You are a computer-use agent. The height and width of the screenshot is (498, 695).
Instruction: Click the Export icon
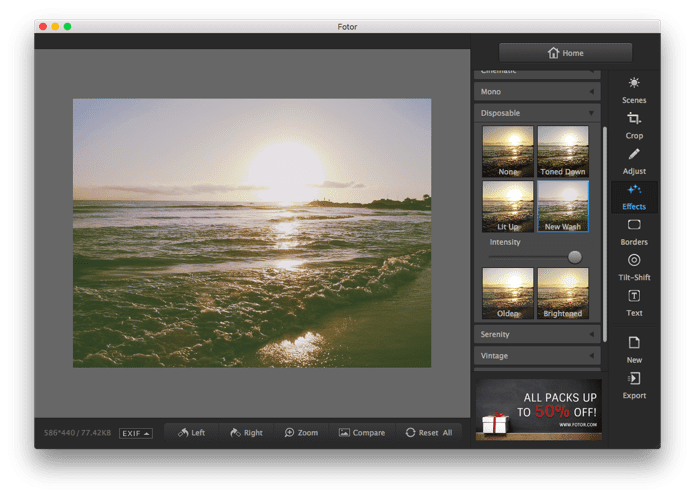[634, 378]
